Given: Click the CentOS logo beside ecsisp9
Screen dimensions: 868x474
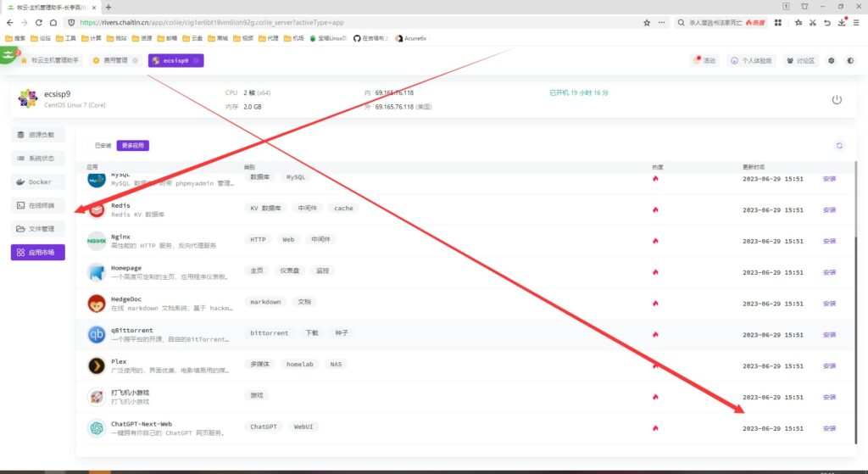Looking at the screenshot, I should 28,98.
